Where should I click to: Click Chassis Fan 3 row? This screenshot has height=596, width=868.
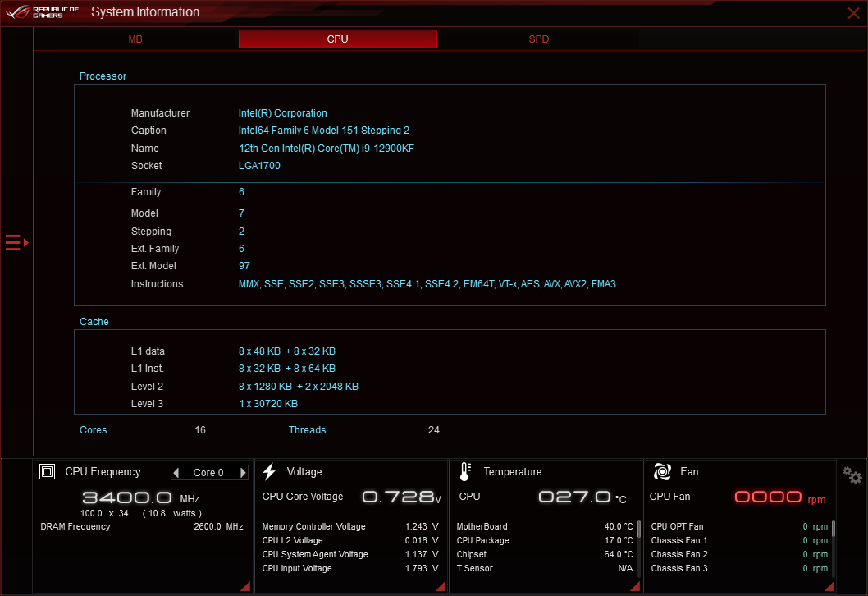pyautogui.click(x=739, y=568)
